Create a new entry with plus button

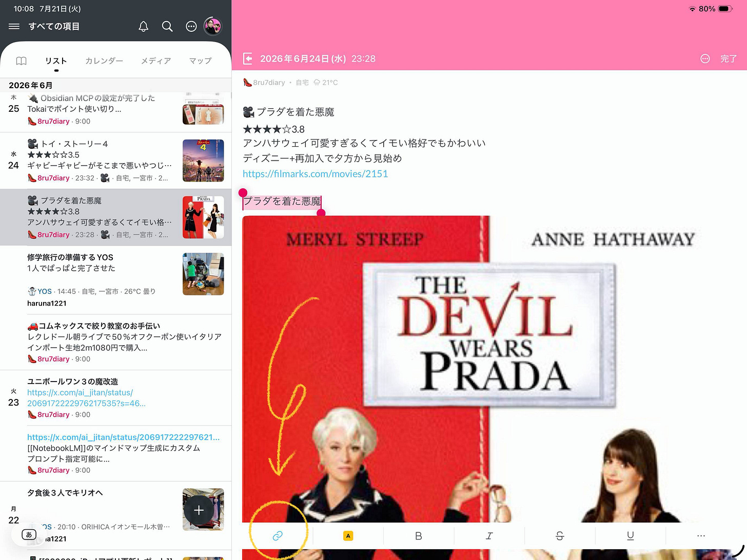(199, 510)
